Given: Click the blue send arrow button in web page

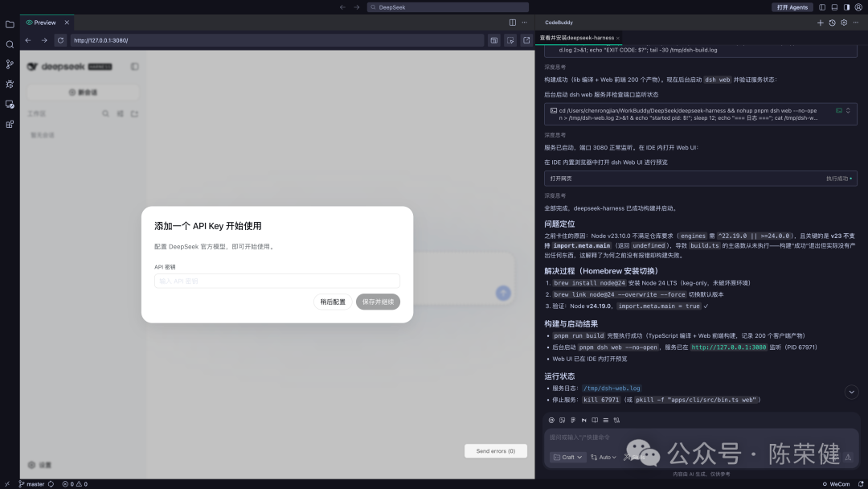Looking at the screenshot, I should pyautogui.click(x=503, y=293).
